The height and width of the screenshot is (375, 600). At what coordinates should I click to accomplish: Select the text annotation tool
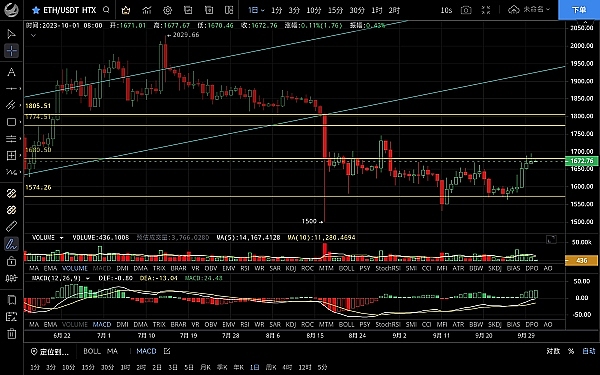tap(11, 72)
